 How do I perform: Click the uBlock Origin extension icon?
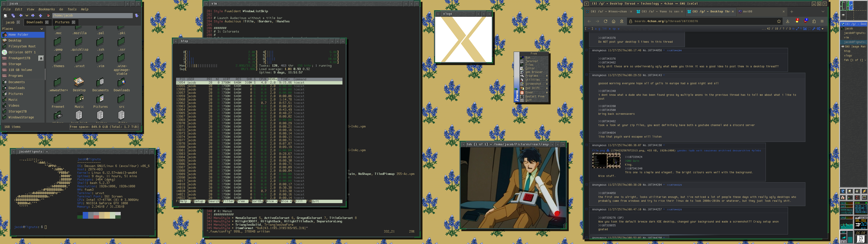(x=805, y=21)
